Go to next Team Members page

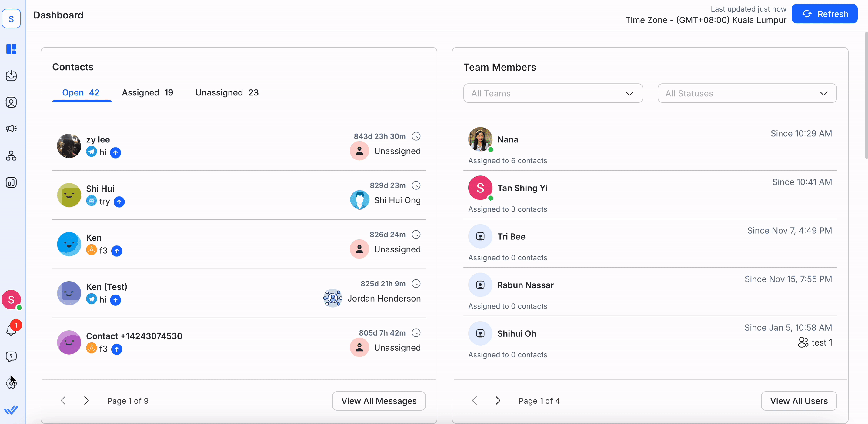click(498, 400)
